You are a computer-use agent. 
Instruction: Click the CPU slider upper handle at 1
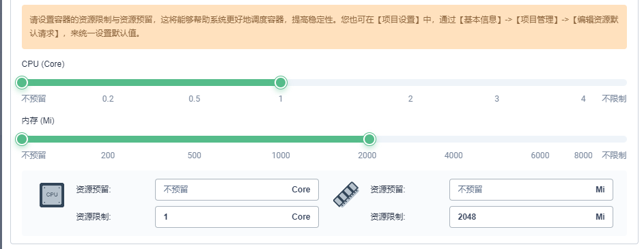click(x=281, y=83)
